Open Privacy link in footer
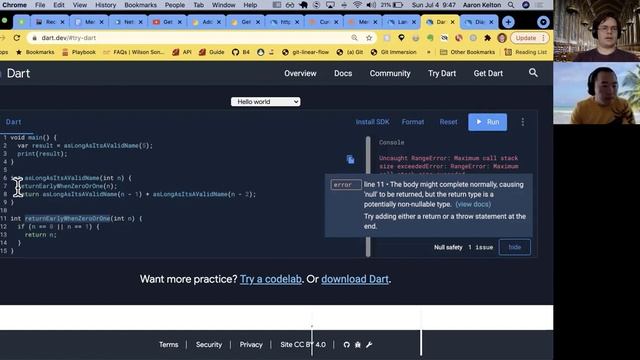 [x=251, y=345]
